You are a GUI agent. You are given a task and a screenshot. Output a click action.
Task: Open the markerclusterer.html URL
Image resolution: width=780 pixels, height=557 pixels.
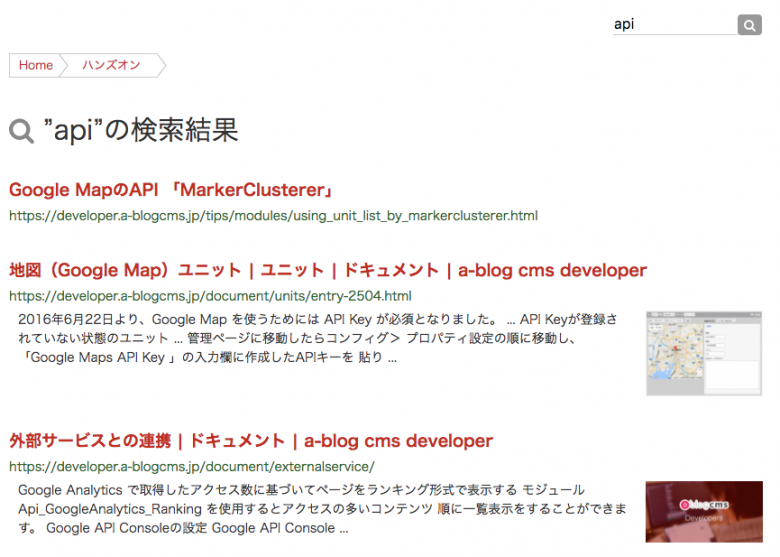tap(273, 216)
